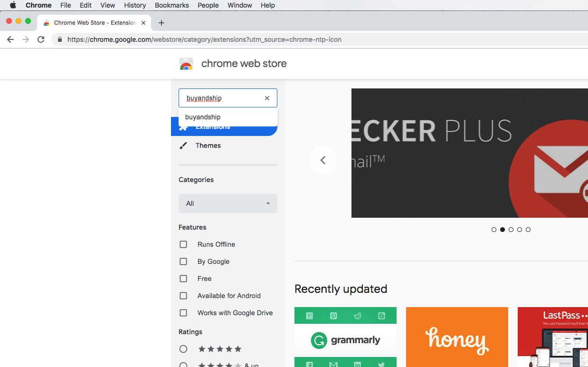Image resolution: width=588 pixels, height=367 pixels.
Task: Jump to the fifth carousel dot
Action: point(528,230)
